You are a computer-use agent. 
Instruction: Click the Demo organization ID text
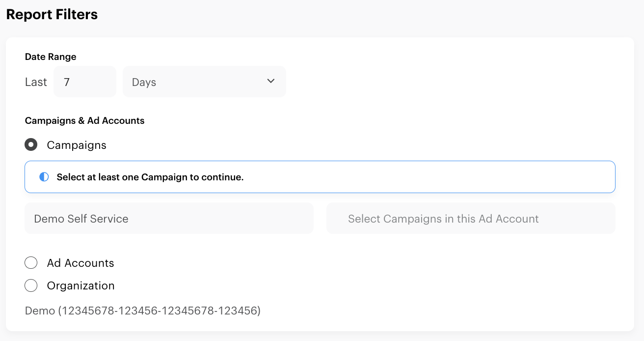(x=142, y=311)
